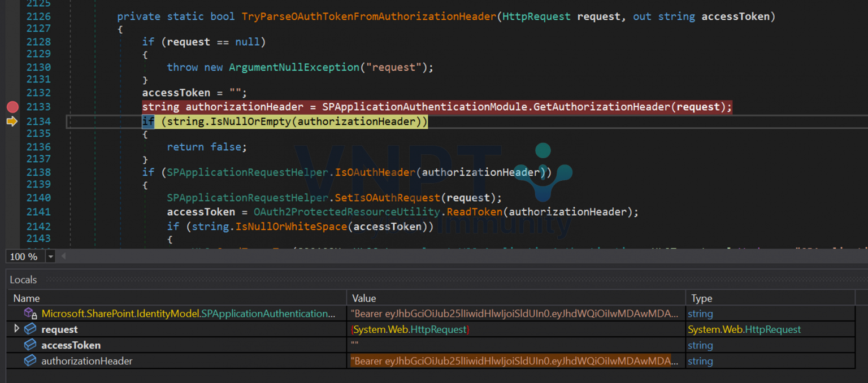The width and height of the screenshot is (868, 383).
Task: Click the diamond icon beside the request variable
Action: 30,329
